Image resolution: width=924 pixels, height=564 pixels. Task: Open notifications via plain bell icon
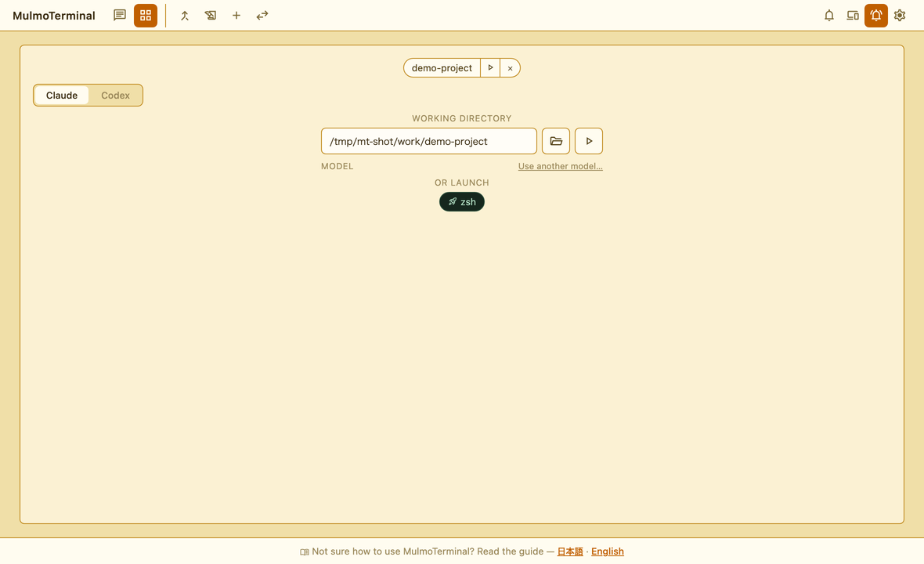click(x=829, y=16)
